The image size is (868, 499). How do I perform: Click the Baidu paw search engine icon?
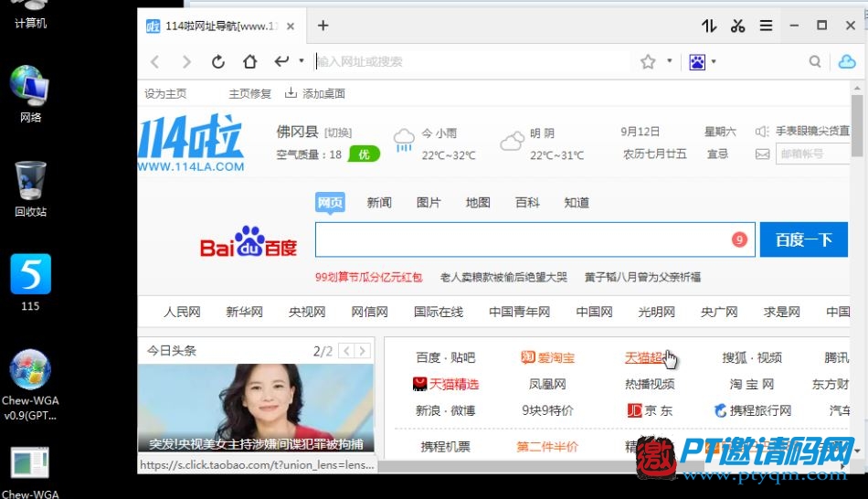(x=697, y=61)
